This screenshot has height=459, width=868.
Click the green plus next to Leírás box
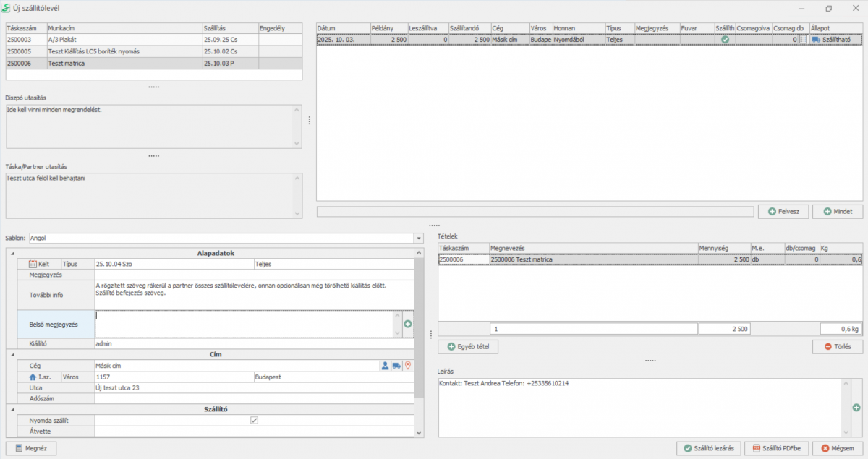click(x=856, y=408)
